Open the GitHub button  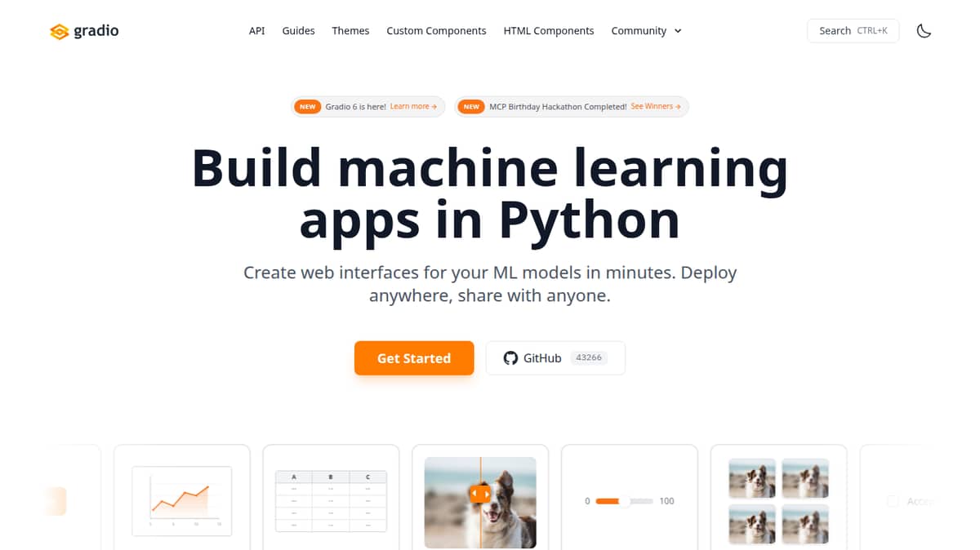click(555, 358)
